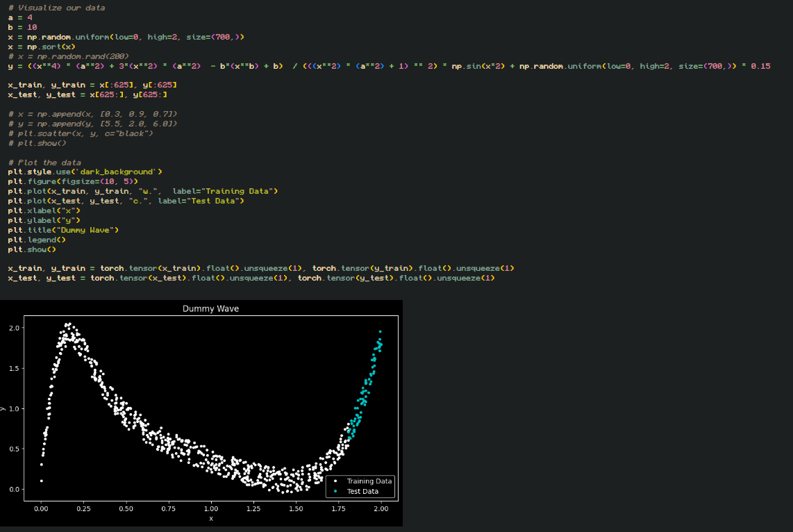793x532 pixels.
Task: Click the "0.00" x-axis tick label
Action: tap(41, 508)
